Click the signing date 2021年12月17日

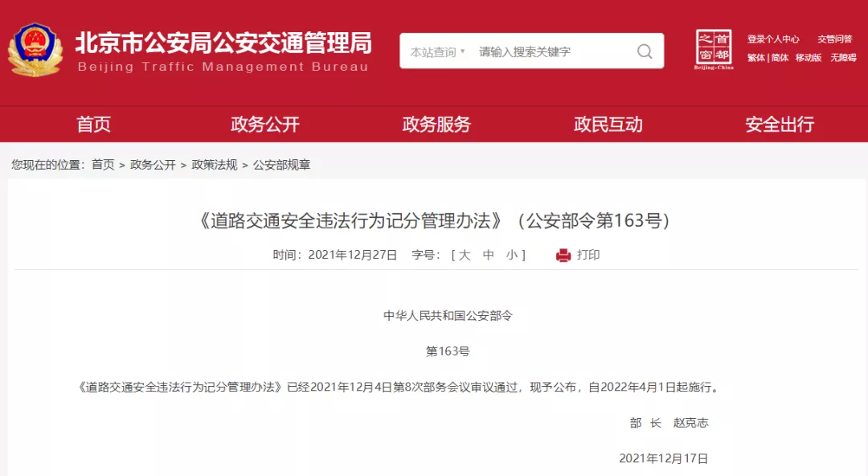(664, 458)
